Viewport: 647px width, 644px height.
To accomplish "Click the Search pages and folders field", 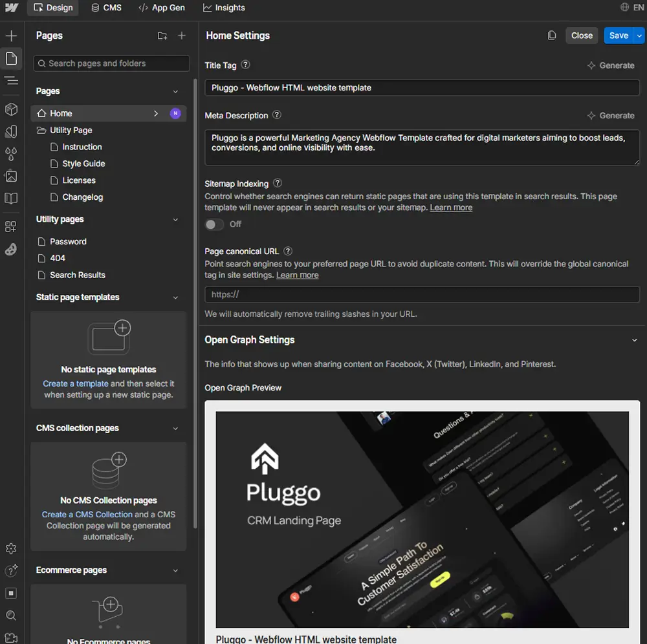I will [x=111, y=63].
